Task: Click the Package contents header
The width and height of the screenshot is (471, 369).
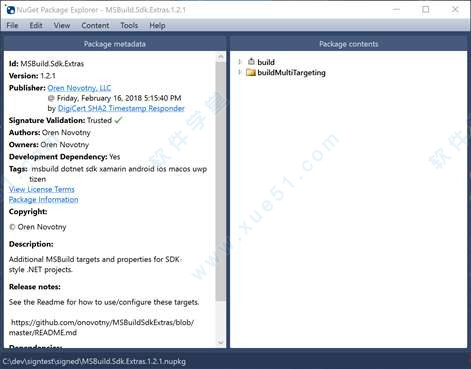Action: (x=349, y=44)
